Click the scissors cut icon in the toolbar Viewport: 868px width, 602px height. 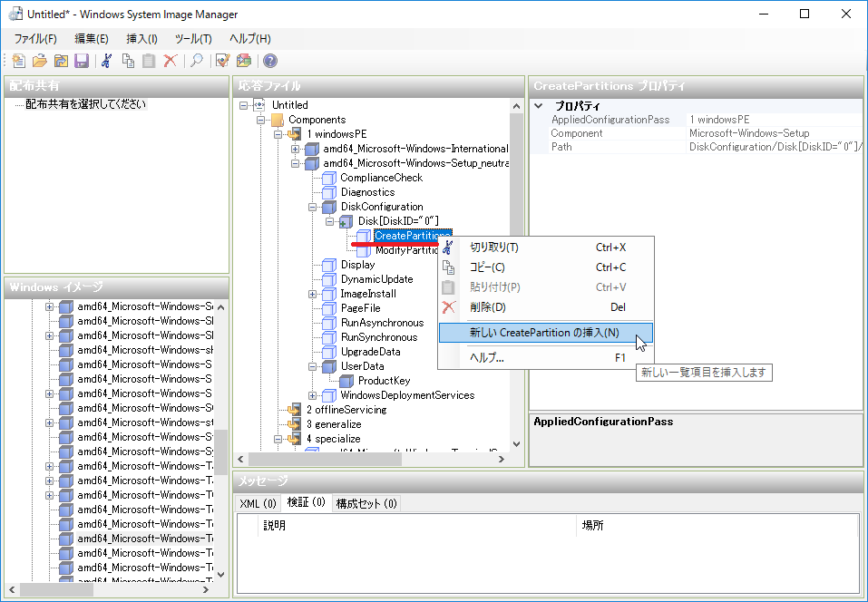pyautogui.click(x=107, y=61)
